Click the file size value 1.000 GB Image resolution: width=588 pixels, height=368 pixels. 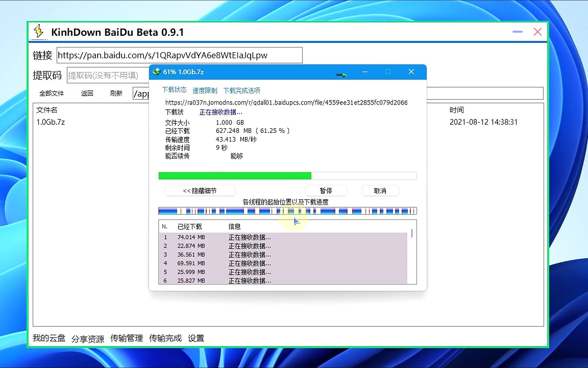click(230, 122)
